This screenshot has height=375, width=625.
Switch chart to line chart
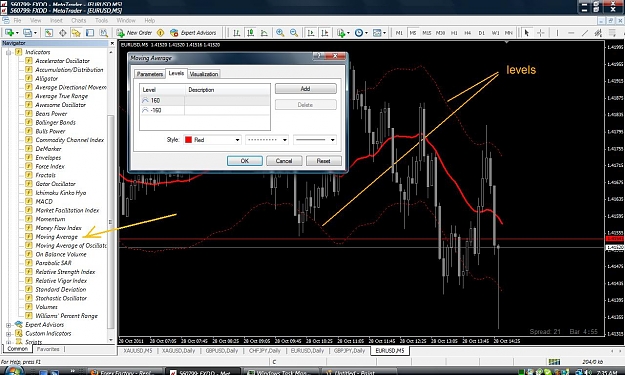point(264,33)
